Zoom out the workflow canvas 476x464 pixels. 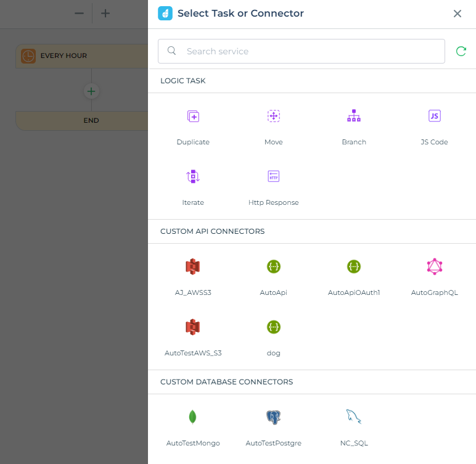(x=80, y=13)
